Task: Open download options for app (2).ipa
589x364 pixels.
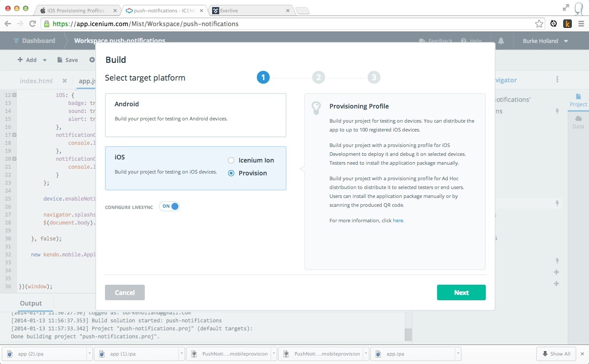Action: [x=89, y=354]
